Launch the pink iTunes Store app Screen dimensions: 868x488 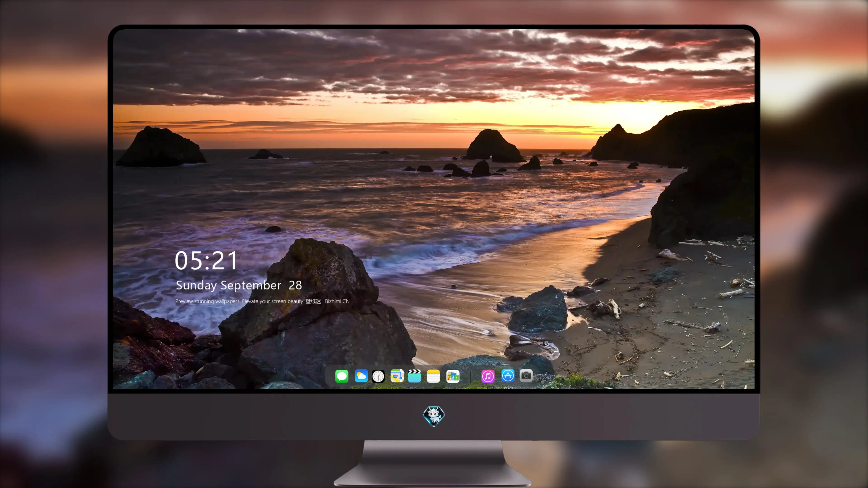click(x=488, y=376)
